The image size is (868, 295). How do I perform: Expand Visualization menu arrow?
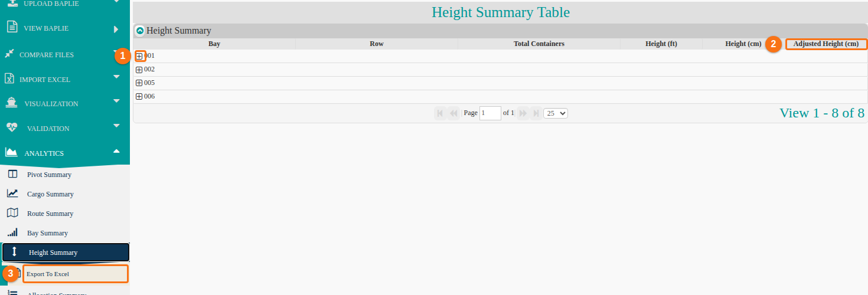(x=116, y=101)
